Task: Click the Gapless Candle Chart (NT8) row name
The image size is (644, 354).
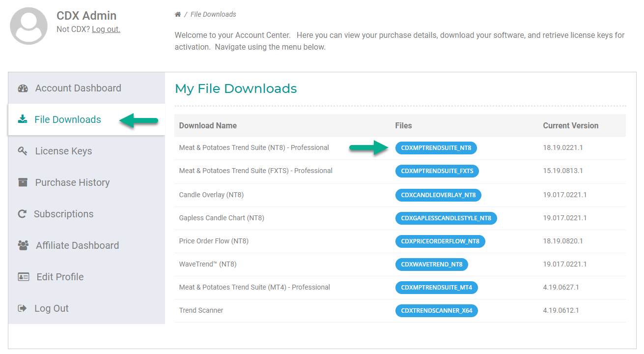Action: tap(222, 218)
